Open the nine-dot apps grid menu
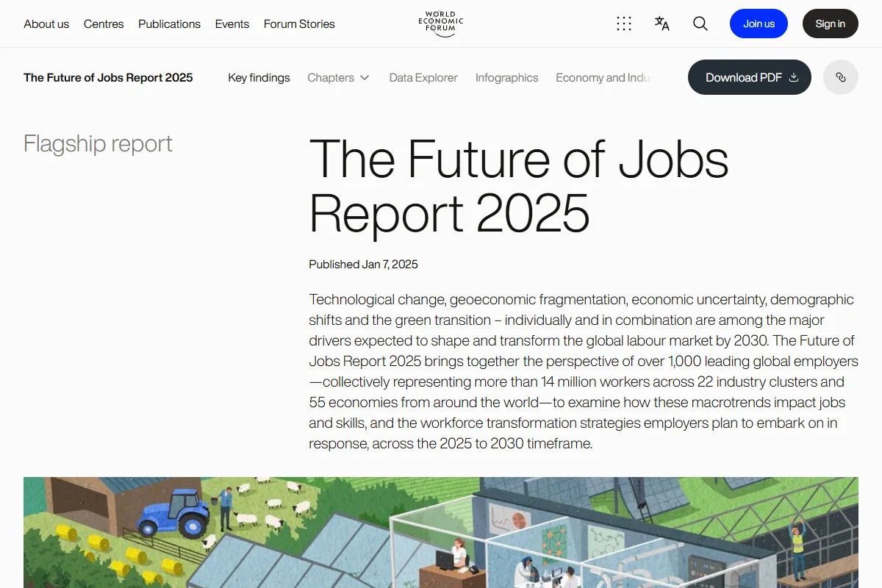The width and height of the screenshot is (882, 588). pos(624,24)
